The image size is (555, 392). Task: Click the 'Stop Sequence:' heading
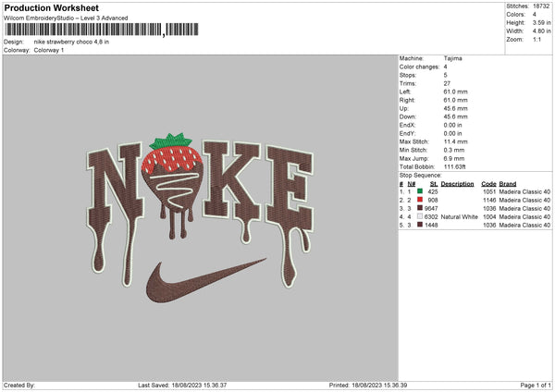(421, 176)
